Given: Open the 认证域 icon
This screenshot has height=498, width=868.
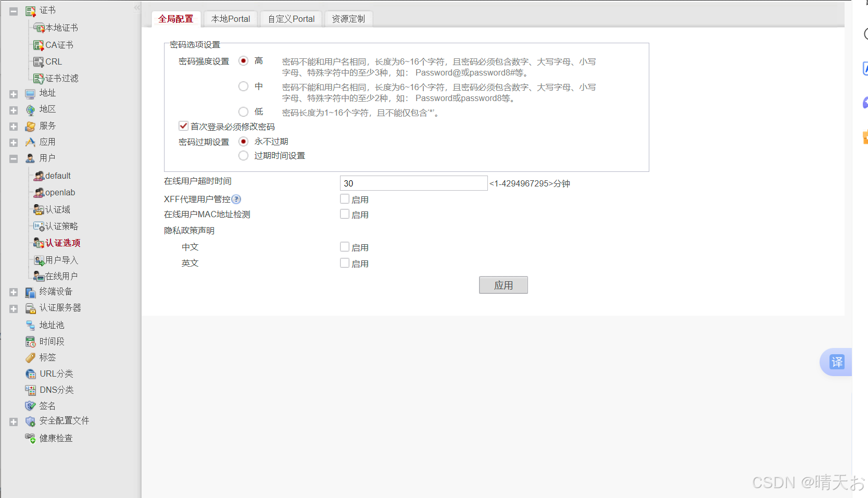Looking at the screenshot, I should pos(39,209).
